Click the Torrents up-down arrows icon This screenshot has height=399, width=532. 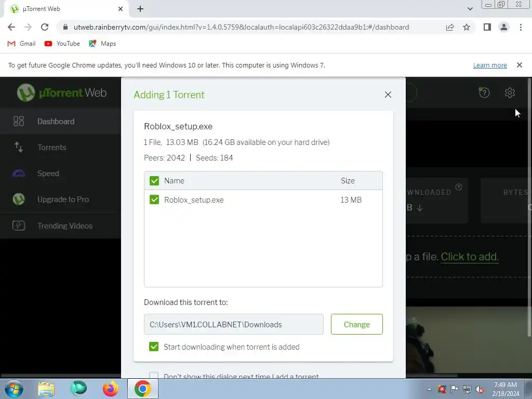[x=19, y=147]
